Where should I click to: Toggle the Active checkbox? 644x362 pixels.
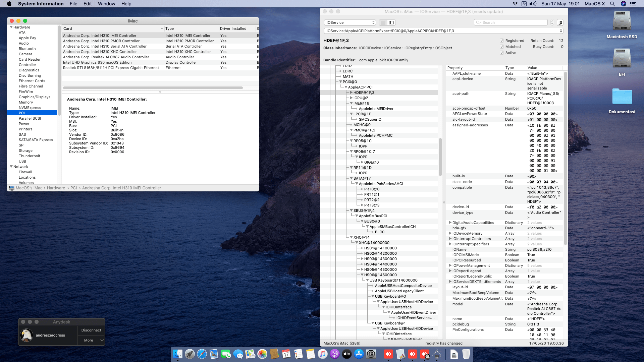502,53
